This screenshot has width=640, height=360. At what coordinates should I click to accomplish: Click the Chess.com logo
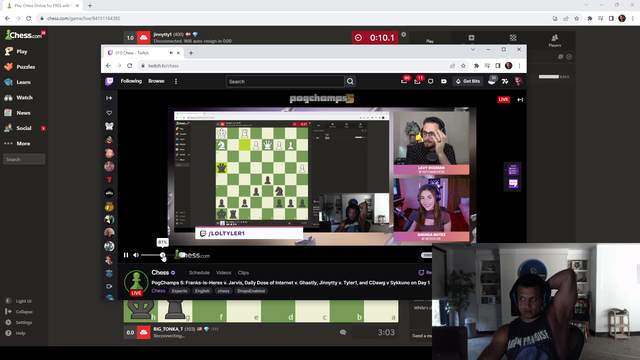[x=24, y=35]
